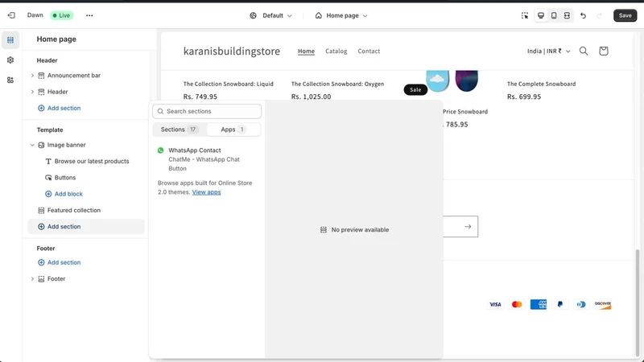Screen dimensions: 644x362
Task: Open the three-dot more actions menu
Action: [89, 15]
